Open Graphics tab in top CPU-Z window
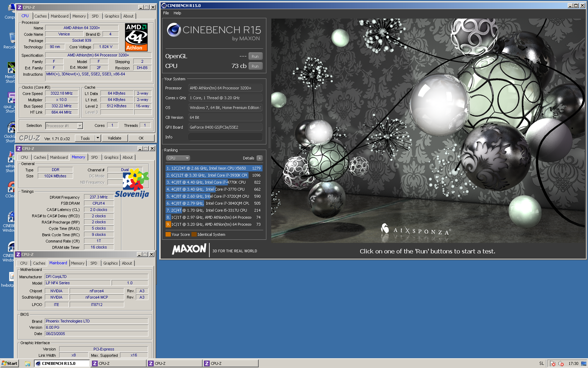This screenshot has width=588, height=368. click(112, 16)
